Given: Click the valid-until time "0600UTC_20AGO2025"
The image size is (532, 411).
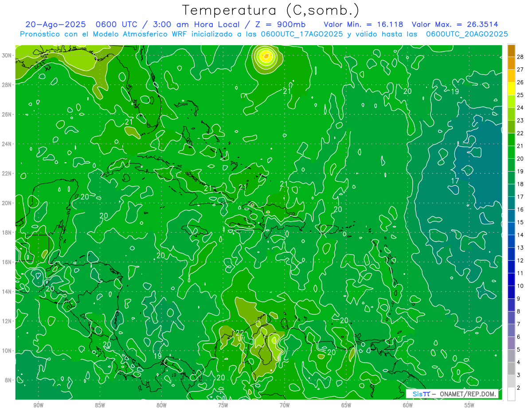Looking at the screenshot, I should [x=467, y=34].
